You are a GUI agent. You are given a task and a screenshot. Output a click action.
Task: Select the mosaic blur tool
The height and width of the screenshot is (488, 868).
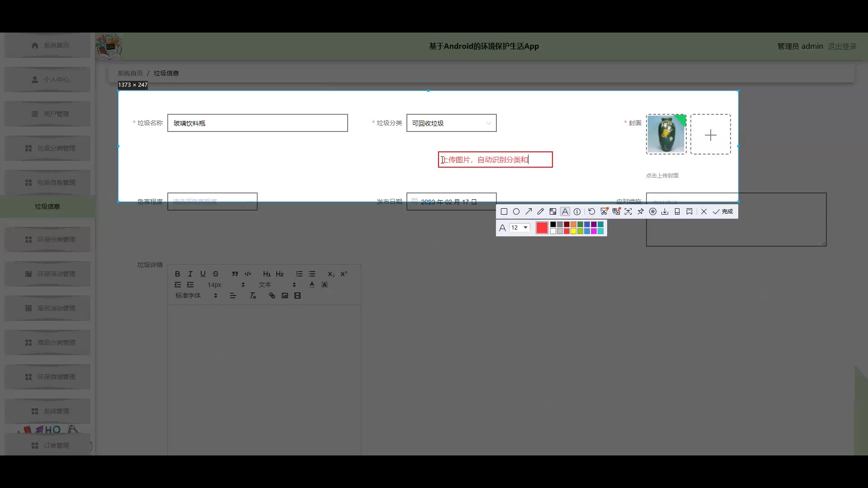click(x=553, y=211)
